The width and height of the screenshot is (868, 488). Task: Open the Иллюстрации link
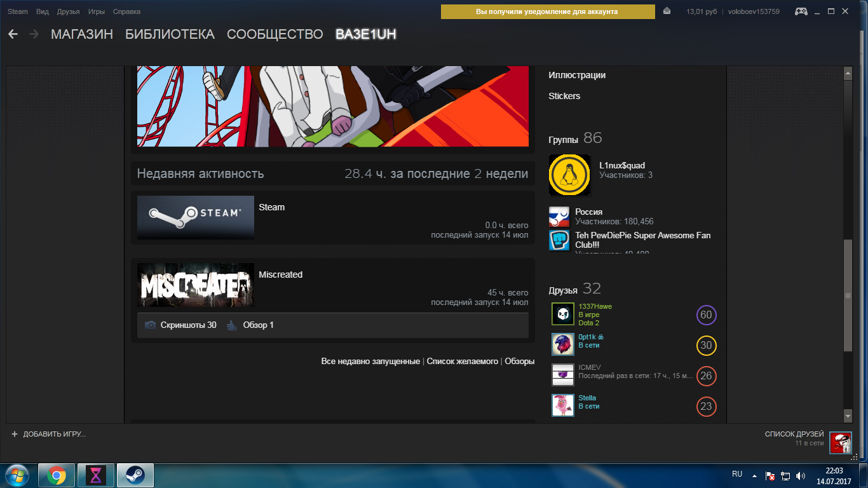[x=577, y=75]
